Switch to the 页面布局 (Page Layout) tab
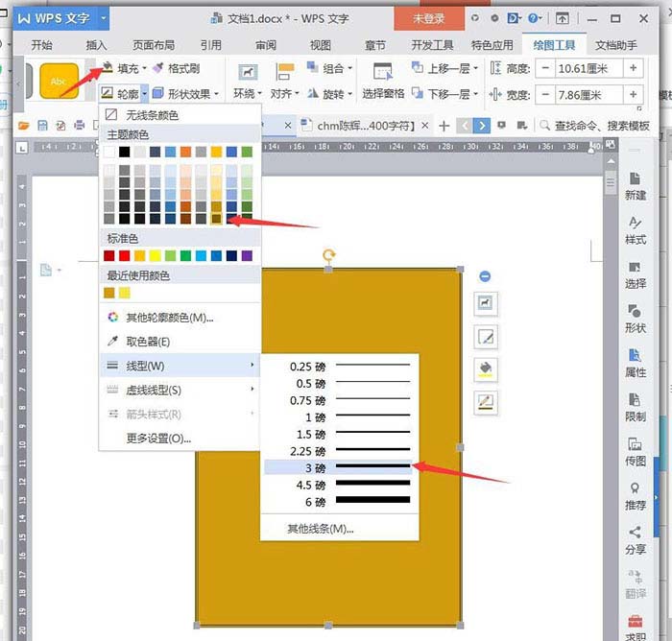672x641 pixels. click(x=154, y=45)
